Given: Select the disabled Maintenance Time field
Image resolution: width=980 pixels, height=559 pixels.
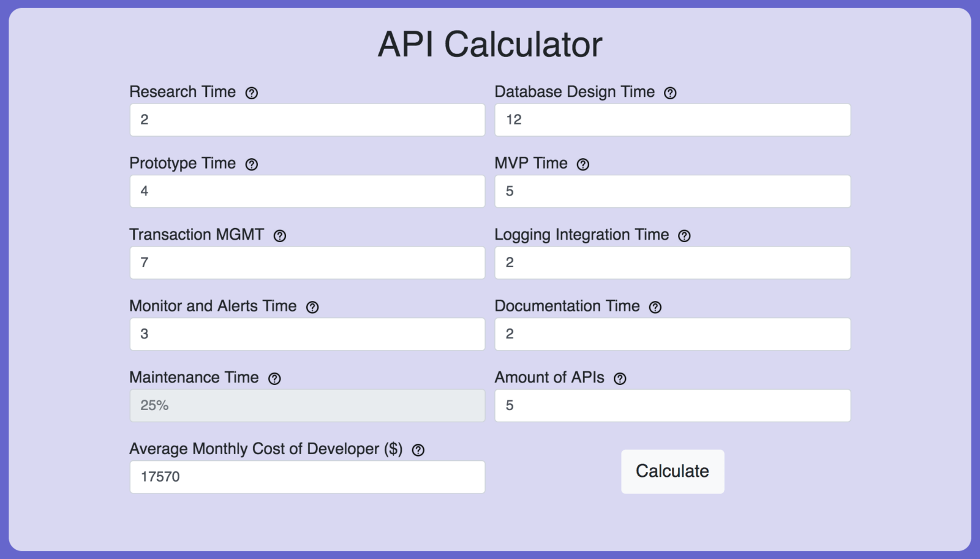Looking at the screenshot, I should (306, 405).
